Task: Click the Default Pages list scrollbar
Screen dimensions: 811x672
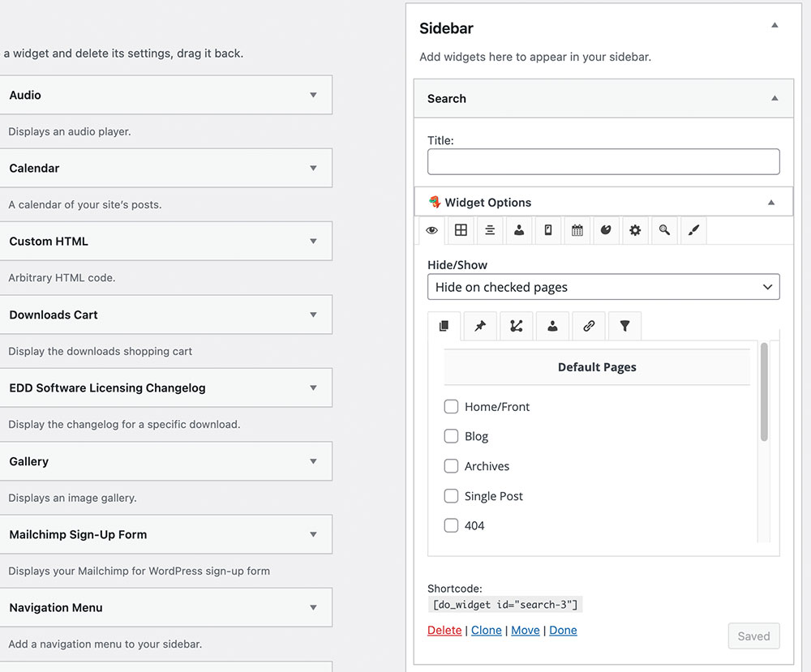Action: click(764, 393)
